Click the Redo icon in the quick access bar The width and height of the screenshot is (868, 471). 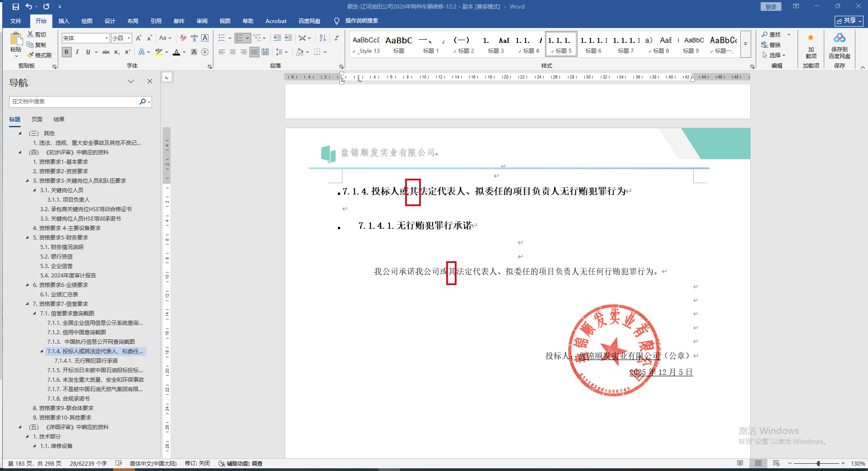click(x=46, y=7)
